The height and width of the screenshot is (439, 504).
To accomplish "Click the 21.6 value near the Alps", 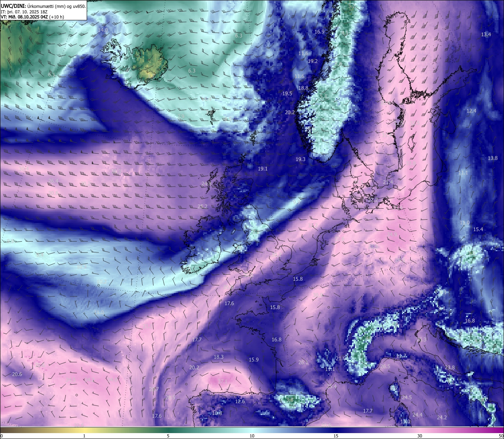I will (341, 358).
